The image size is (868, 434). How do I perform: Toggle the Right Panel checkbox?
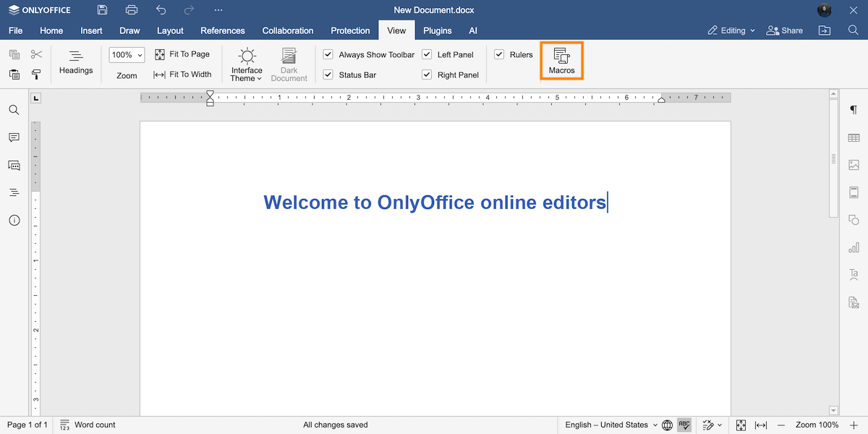coord(427,75)
